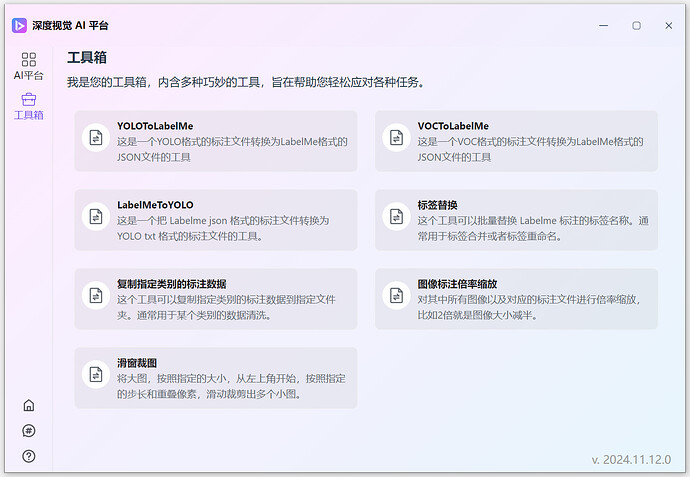Launch the LabelMeToYOLO tool title
Viewport: 690px width, 477px height.
[x=155, y=205]
